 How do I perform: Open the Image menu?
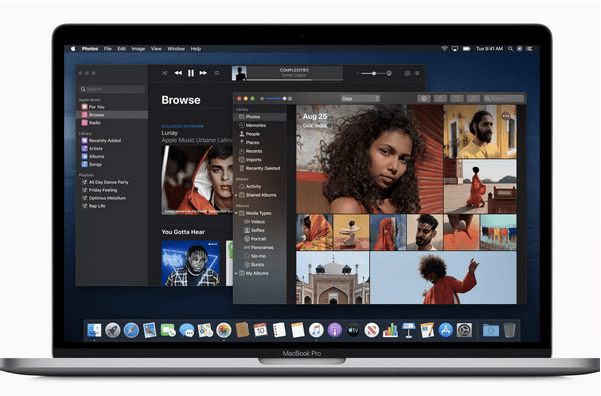coord(138,49)
